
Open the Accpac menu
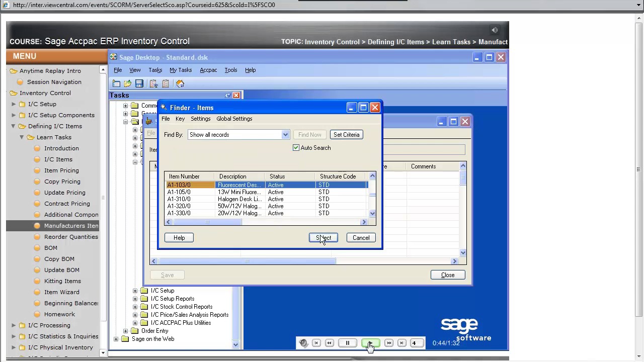tap(208, 70)
